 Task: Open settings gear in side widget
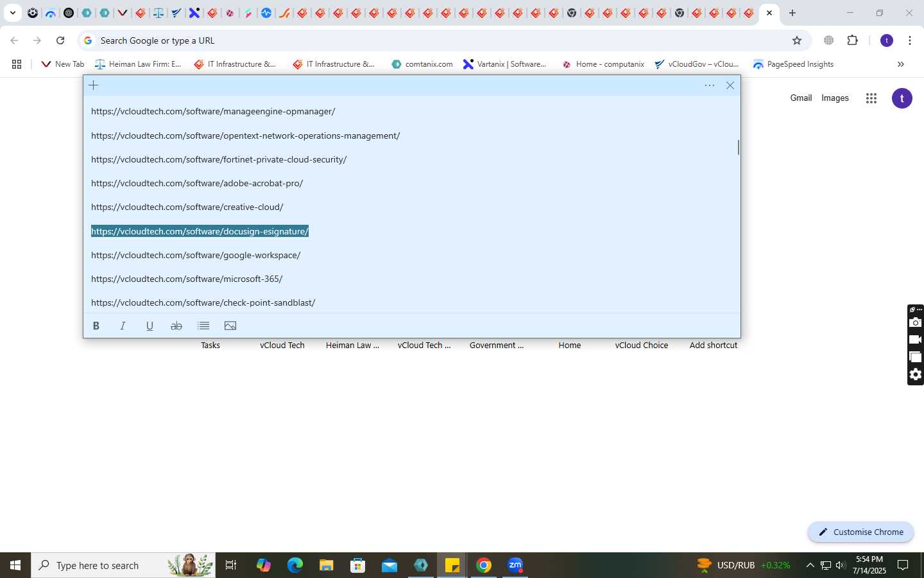[x=916, y=374]
